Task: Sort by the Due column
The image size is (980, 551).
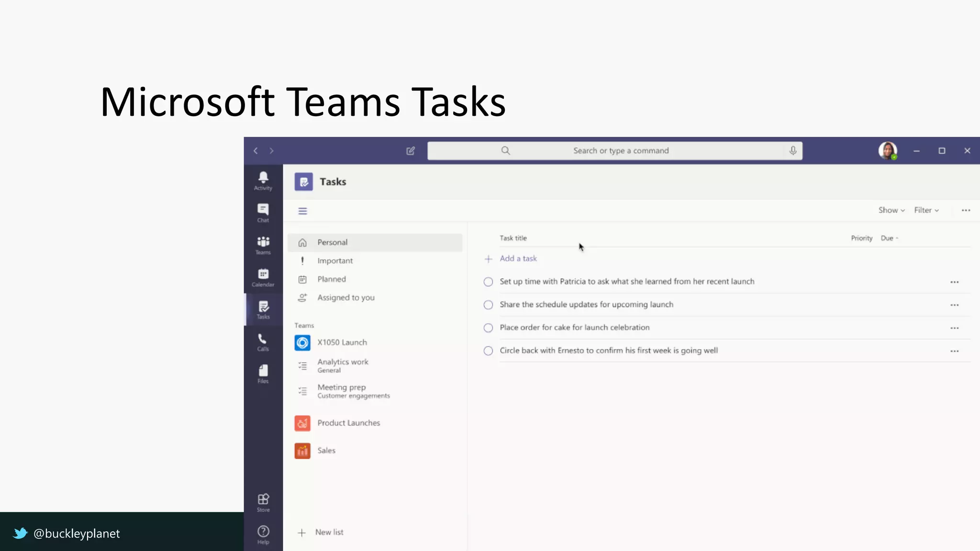Action: point(890,238)
